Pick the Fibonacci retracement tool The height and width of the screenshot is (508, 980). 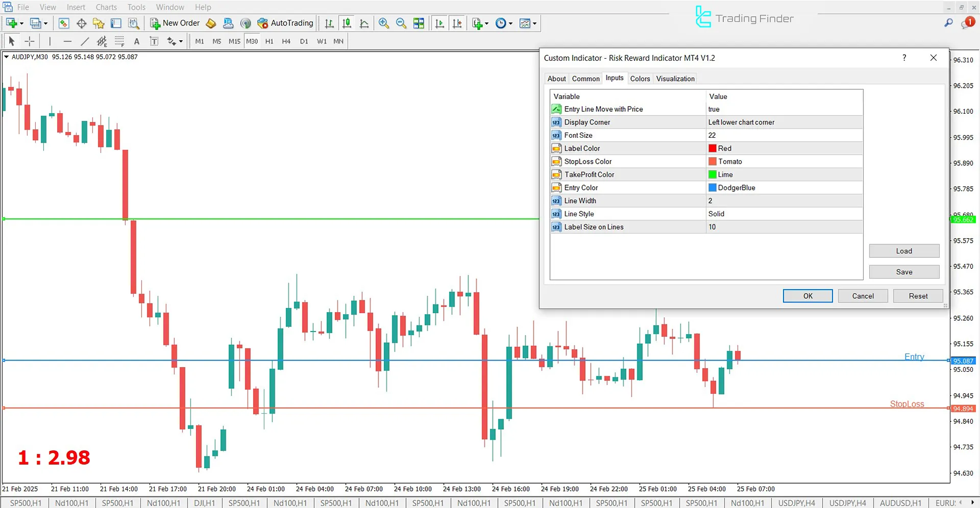pos(119,41)
